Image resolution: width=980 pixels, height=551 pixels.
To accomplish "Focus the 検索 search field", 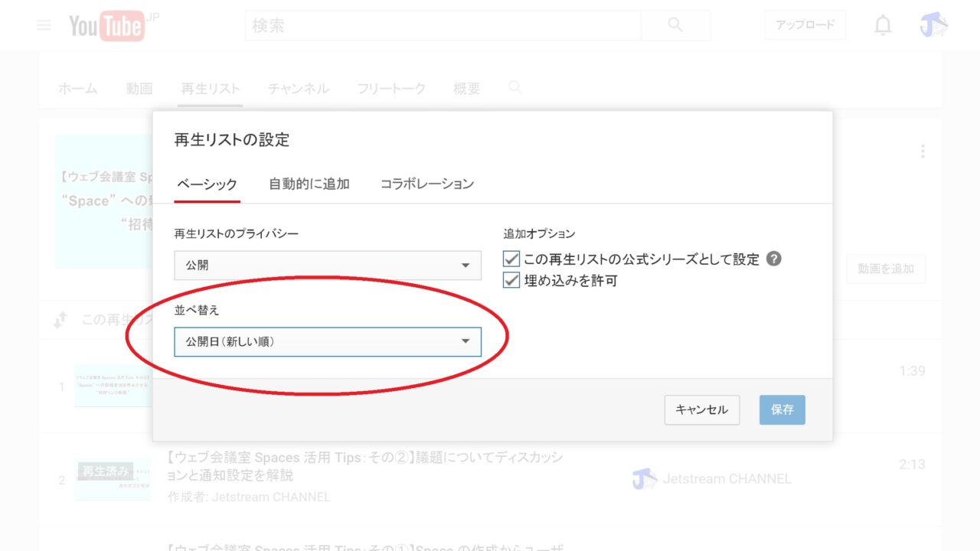I will click(x=444, y=26).
